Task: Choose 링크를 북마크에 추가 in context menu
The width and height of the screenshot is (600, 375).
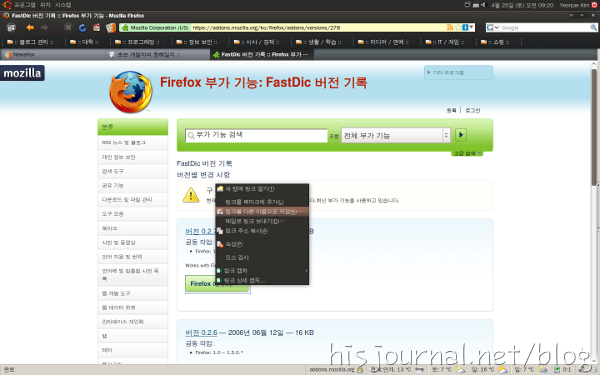Action: tap(262, 202)
